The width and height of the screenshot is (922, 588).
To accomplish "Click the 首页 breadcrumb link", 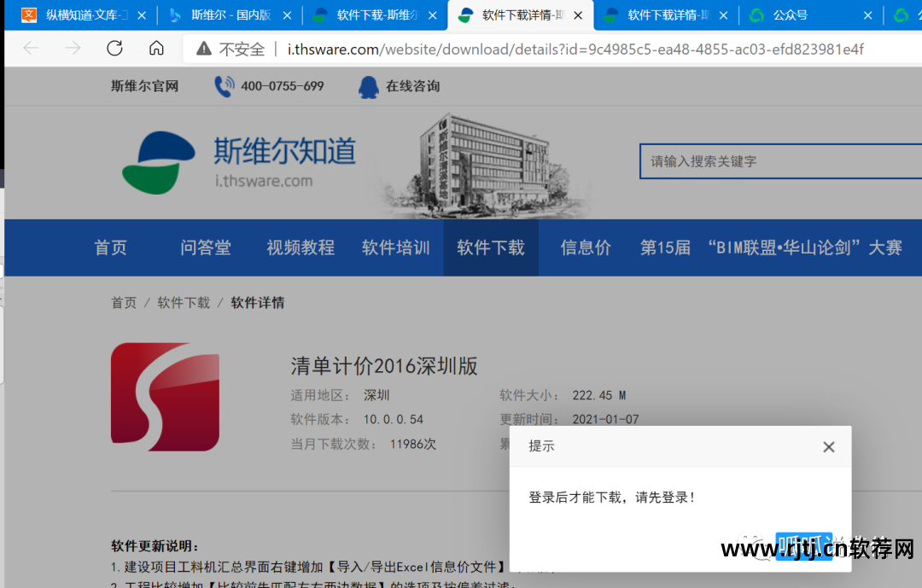I will [124, 303].
